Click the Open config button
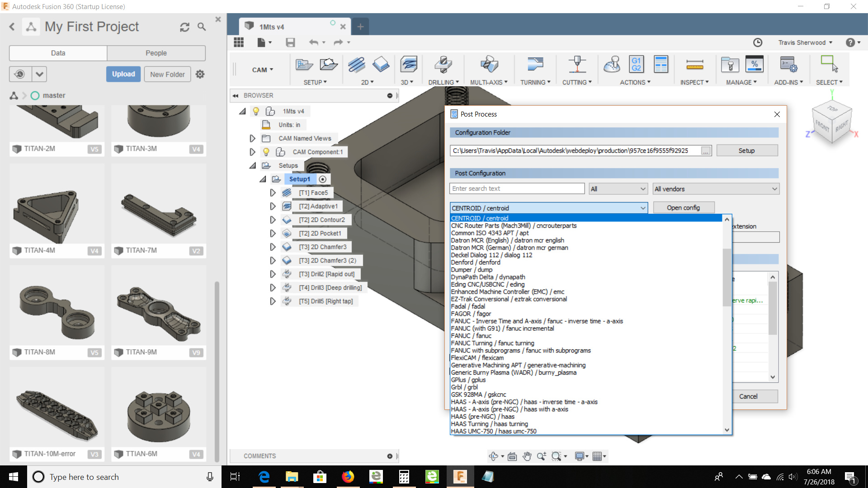 point(683,208)
